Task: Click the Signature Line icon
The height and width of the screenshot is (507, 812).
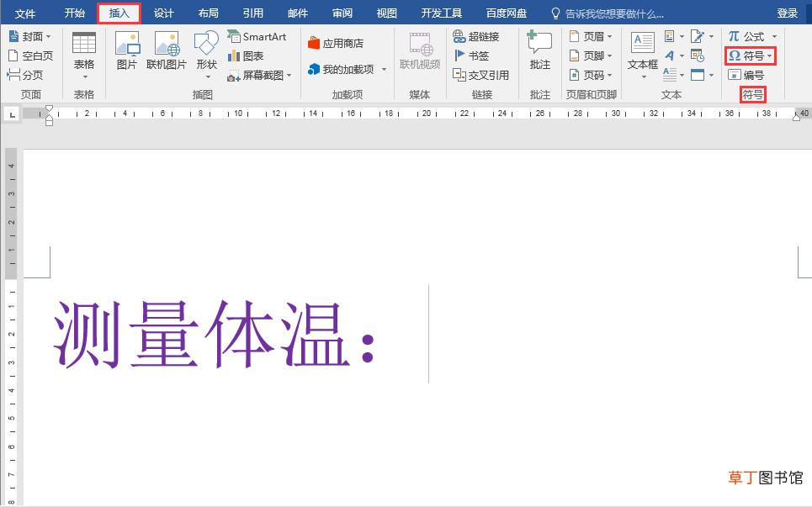Action: click(698, 36)
